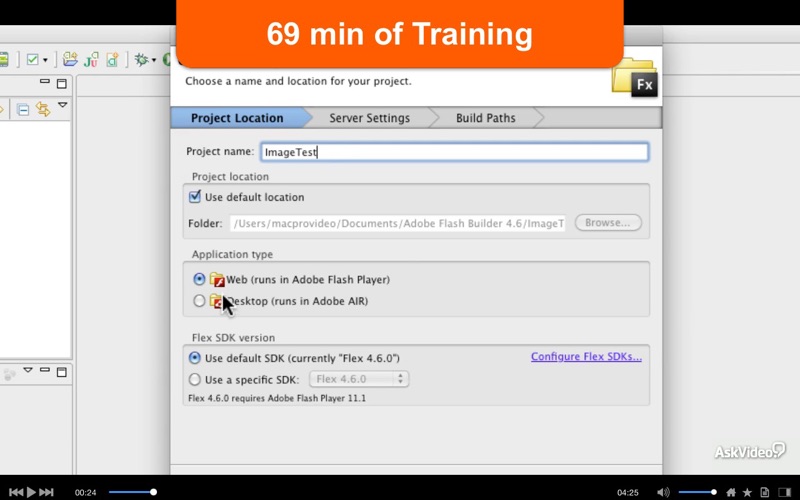Image resolution: width=800 pixels, height=500 pixels.
Task: Select Desktop (runs in Adobe AIR) radio
Action: (x=199, y=301)
